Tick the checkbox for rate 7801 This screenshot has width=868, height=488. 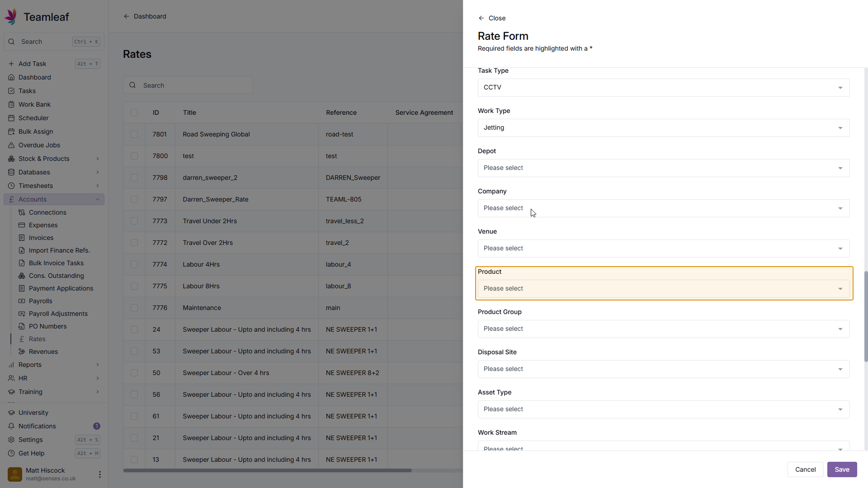click(134, 134)
